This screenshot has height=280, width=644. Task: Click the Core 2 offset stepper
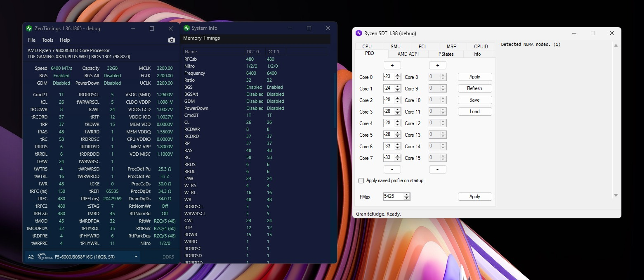(x=398, y=100)
